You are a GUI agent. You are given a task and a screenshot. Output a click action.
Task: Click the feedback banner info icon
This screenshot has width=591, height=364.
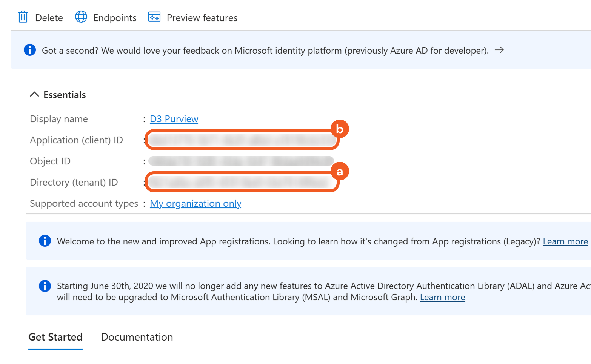pyautogui.click(x=30, y=50)
